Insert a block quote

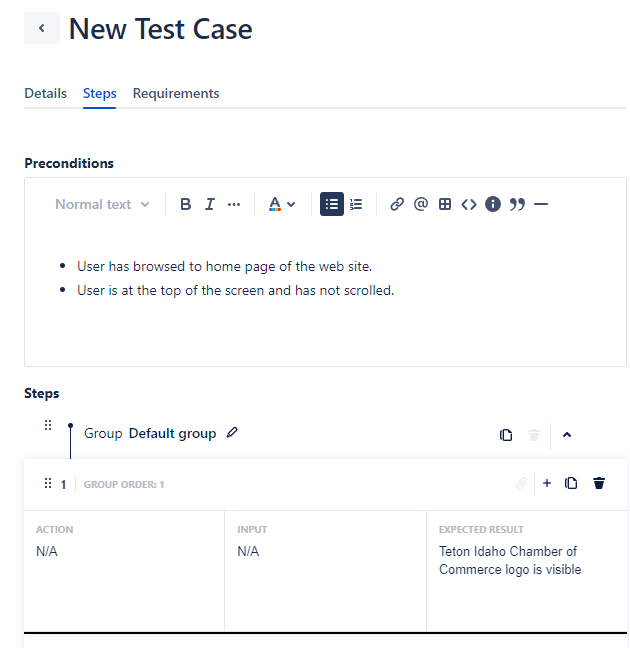517,204
